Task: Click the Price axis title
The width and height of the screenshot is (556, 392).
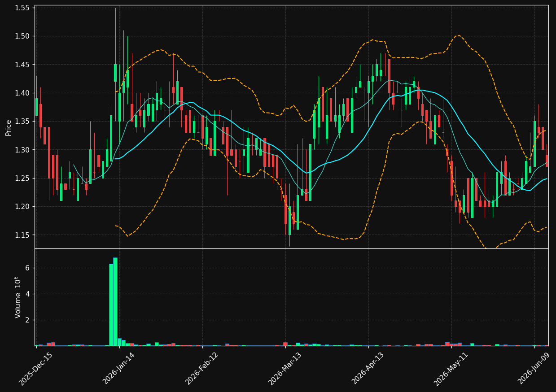Action: [9, 127]
